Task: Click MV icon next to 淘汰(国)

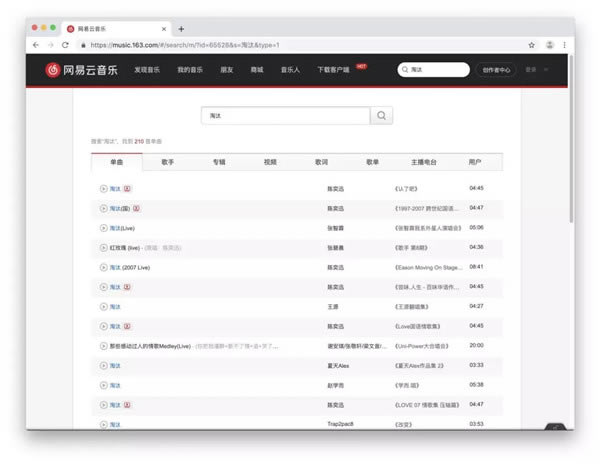Action: 137,208
